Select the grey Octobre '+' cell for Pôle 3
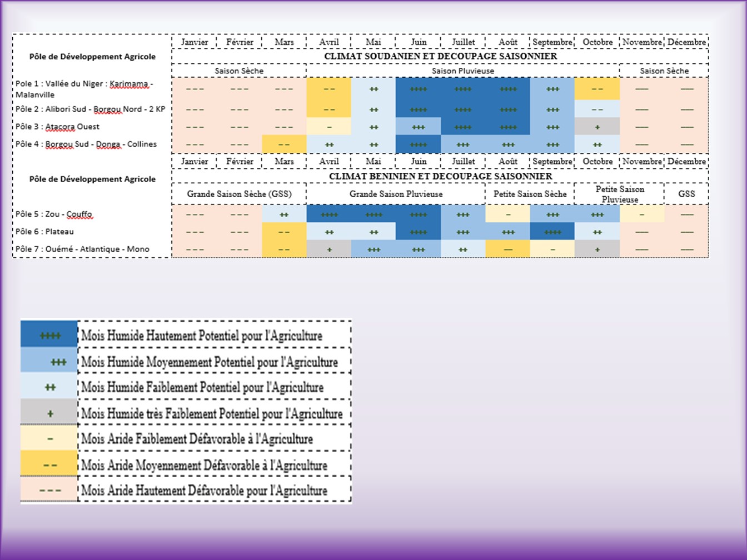 click(x=597, y=127)
